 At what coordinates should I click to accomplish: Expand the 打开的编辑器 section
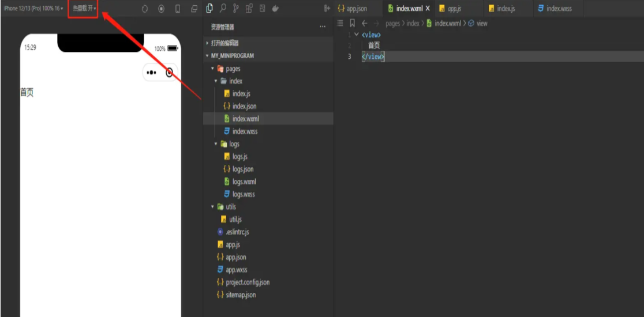pyautogui.click(x=268, y=43)
